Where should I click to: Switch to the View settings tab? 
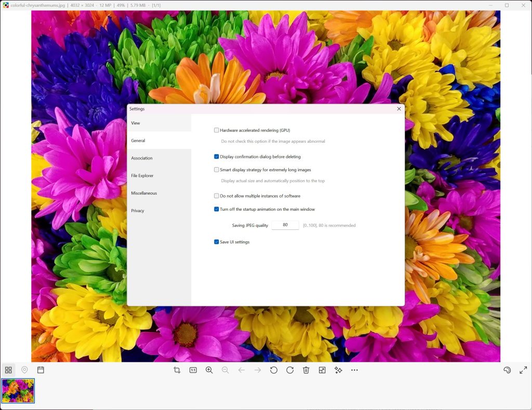coord(159,123)
